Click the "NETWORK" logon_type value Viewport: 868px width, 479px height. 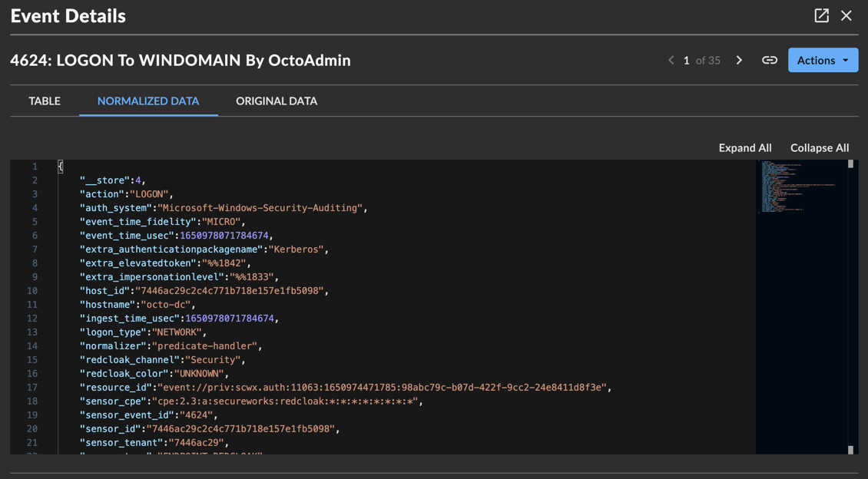[x=177, y=332]
